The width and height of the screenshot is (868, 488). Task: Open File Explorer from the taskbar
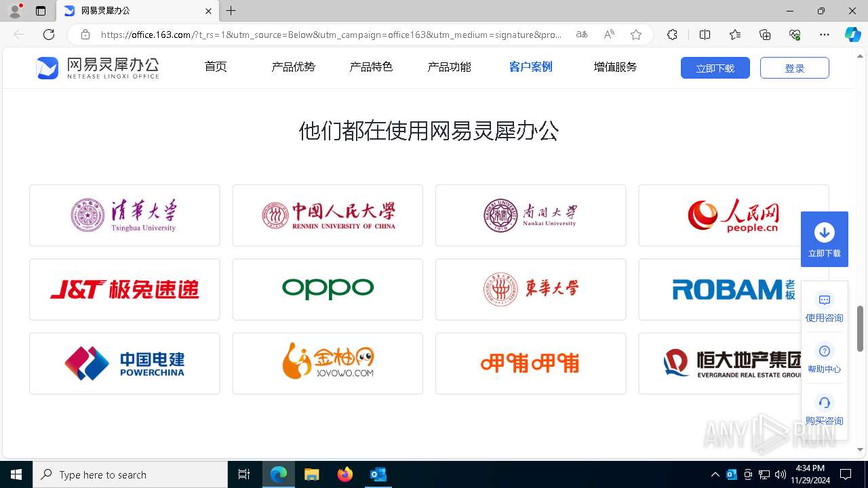click(x=312, y=474)
